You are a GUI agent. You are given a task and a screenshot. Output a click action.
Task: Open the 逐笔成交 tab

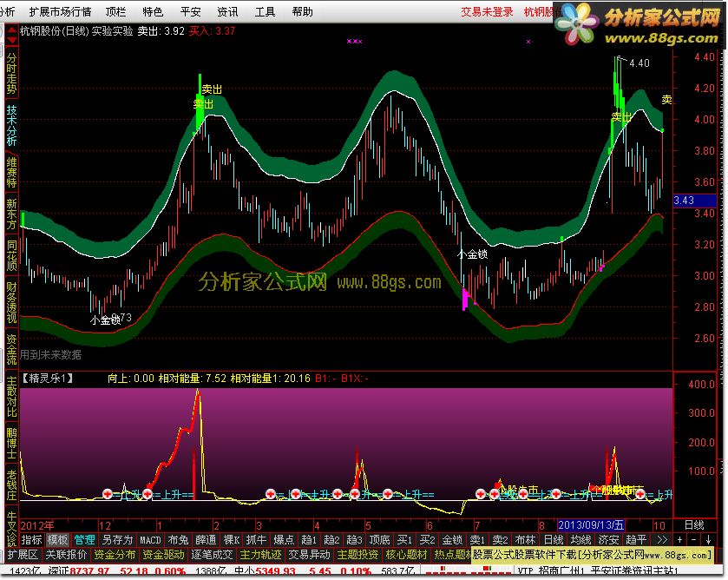(212, 555)
